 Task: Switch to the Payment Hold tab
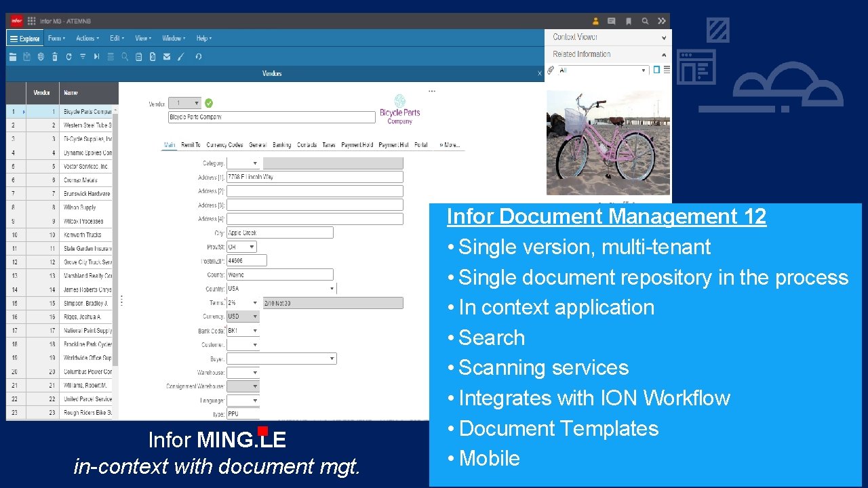357,145
